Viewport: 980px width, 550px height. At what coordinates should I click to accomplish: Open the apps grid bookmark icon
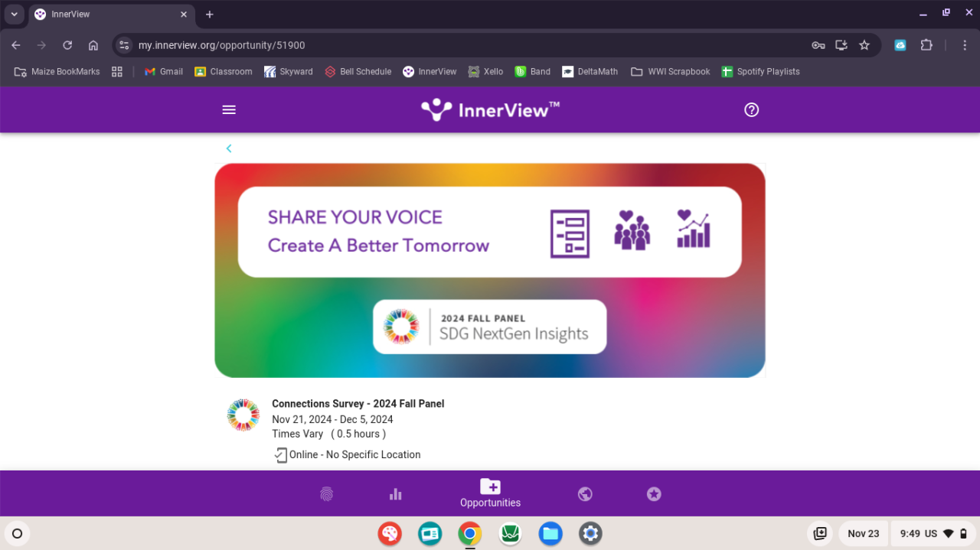pos(117,71)
